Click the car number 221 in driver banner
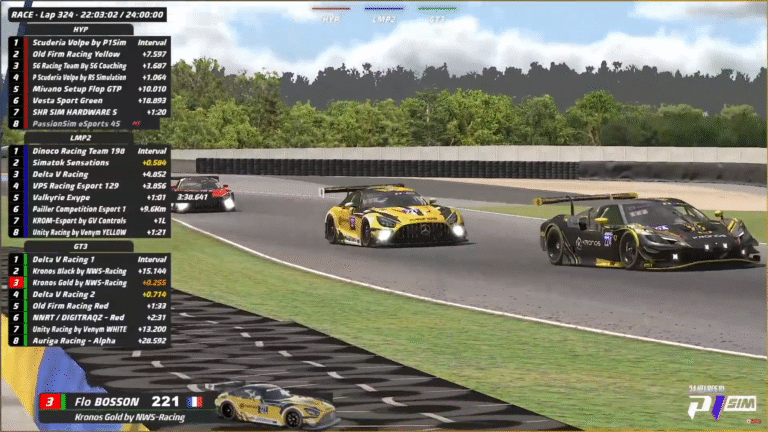768x432 pixels. click(x=164, y=402)
